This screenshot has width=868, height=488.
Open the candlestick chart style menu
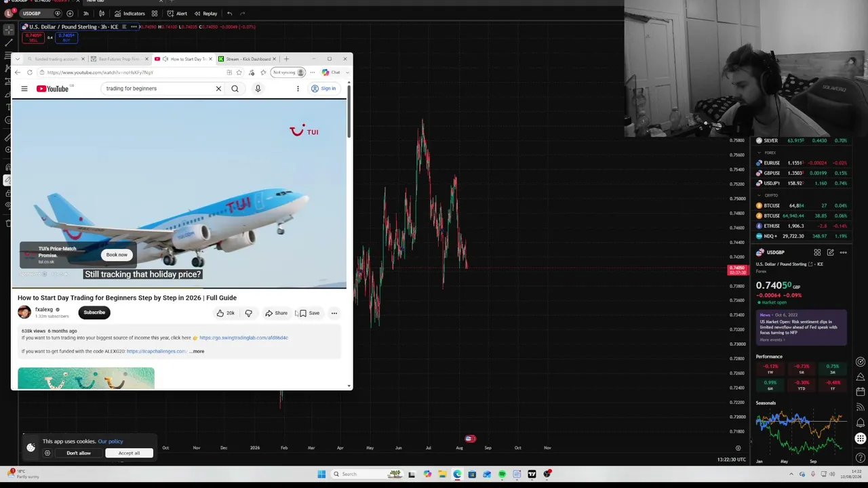pyautogui.click(x=102, y=14)
